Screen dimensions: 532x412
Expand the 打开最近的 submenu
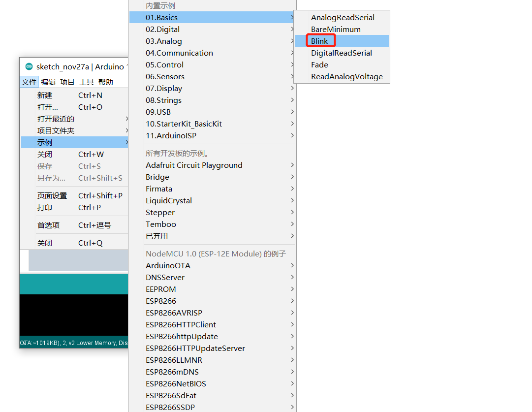[75, 119]
